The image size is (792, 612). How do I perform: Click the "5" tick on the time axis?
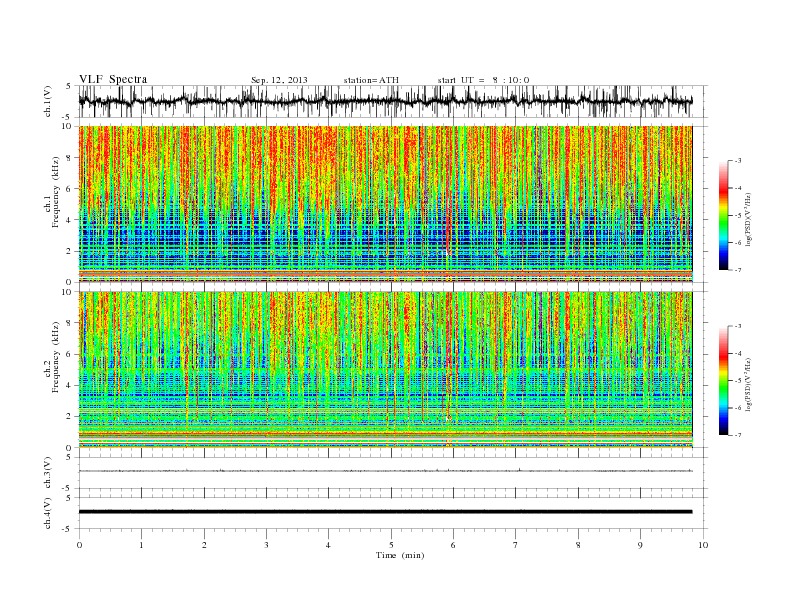(x=391, y=545)
